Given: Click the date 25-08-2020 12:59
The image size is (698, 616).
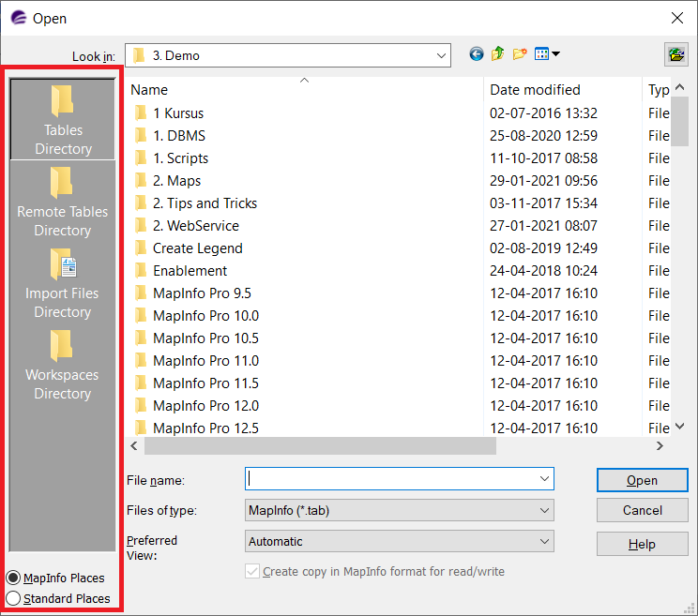Looking at the screenshot, I should click(x=543, y=135).
